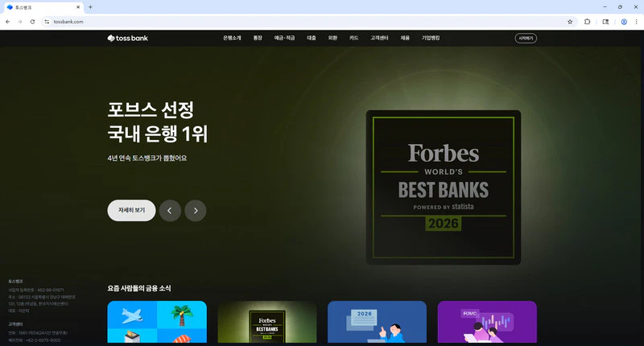The height and width of the screenshot is (346, 644).
Task: Click the 포브스 선정 국내 은행 1위 headline
Action: coord(158,122)
